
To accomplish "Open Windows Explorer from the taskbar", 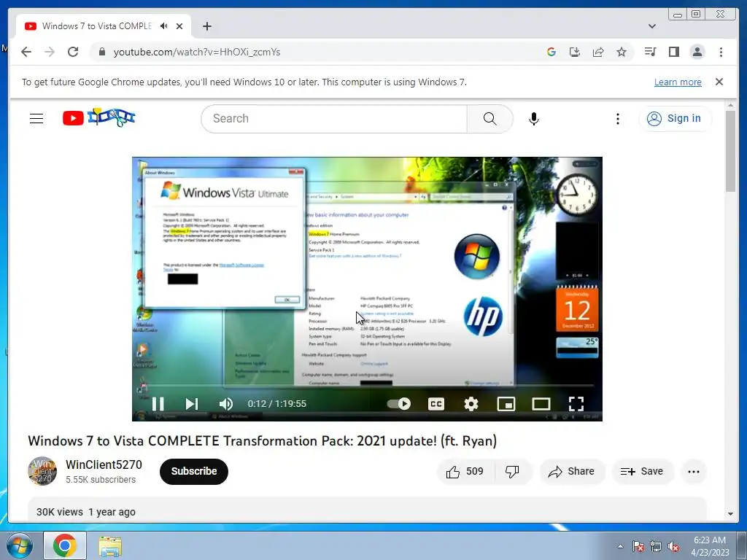I will click(110, 545).
